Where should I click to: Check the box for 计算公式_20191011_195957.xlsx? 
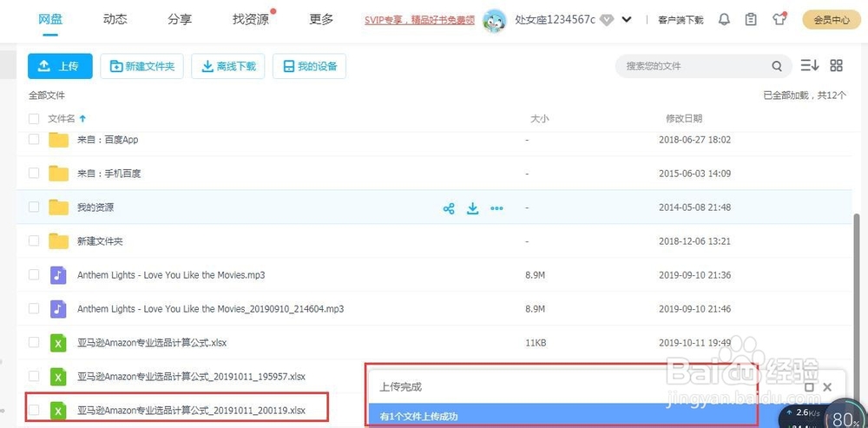point(34,377)
